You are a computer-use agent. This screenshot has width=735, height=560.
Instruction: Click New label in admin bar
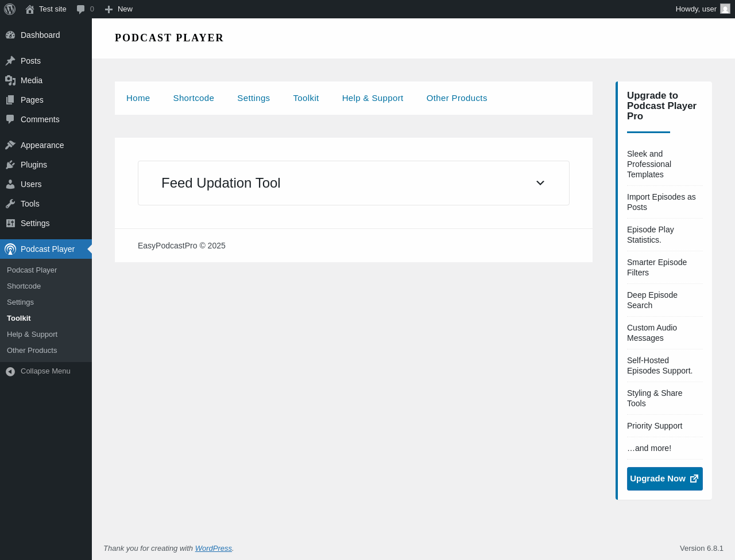125,9
